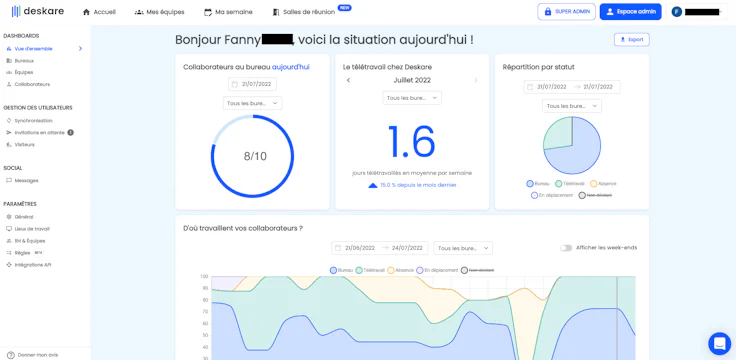This screenshot has width=736, height=360.
Task: Open office dropdown in télétravail card
Action: point(412,98)
